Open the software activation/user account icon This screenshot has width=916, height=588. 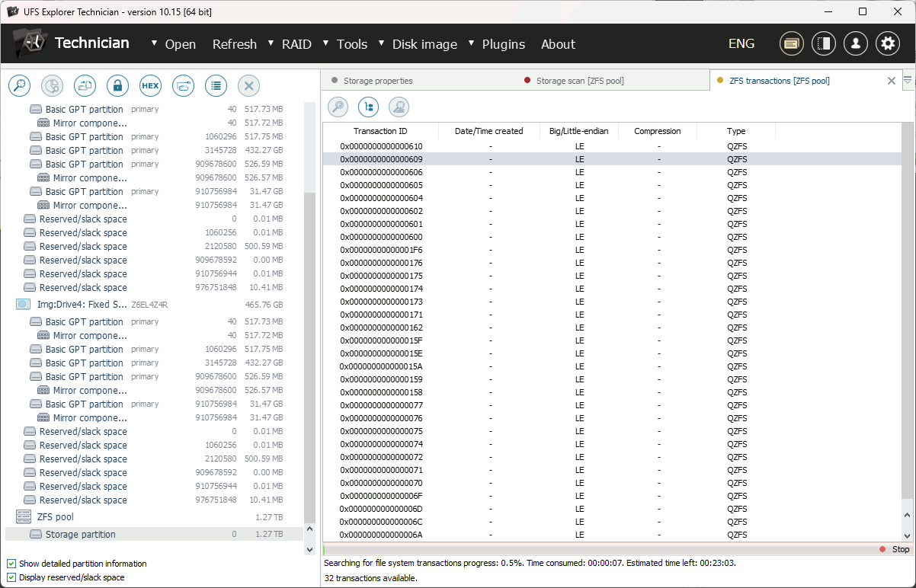click(x=855, y=43)
